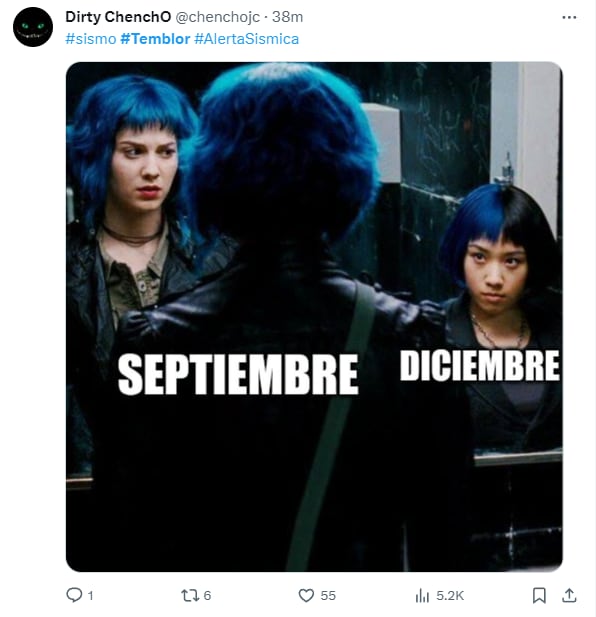
Task: Follow the #AlertaSismica hashtag link
Action: (246, 39)
